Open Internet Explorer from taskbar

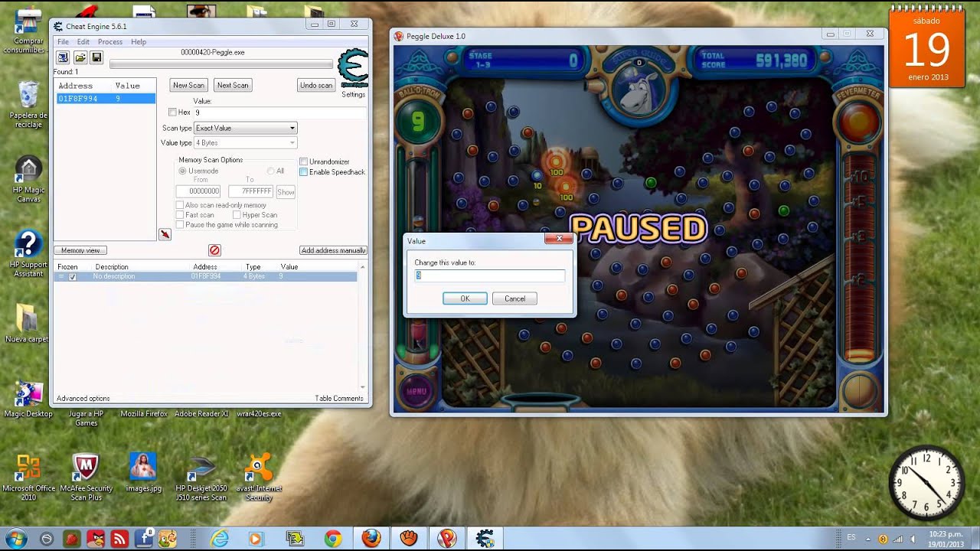pyautogui.click(x=220, y=539)
